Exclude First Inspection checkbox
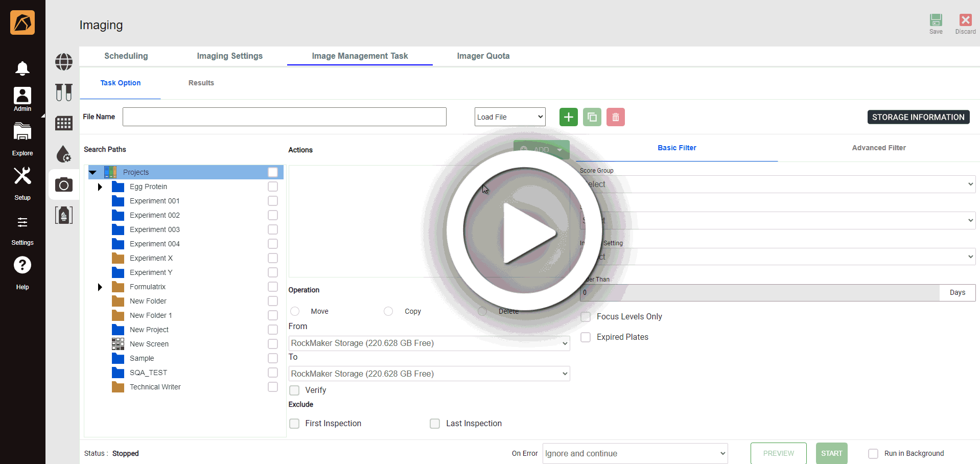The height and width of the screenshot is (464, 980). (x=294, y=424)
